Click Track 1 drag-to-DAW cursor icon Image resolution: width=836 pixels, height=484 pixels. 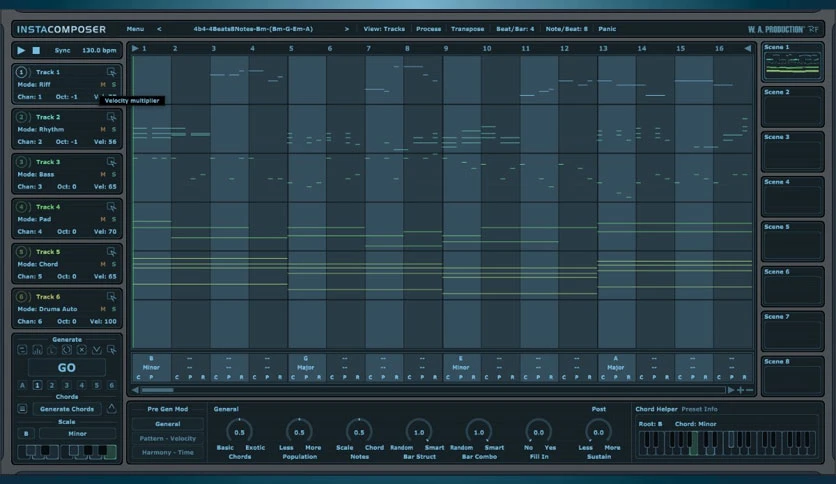click(111, 72)
